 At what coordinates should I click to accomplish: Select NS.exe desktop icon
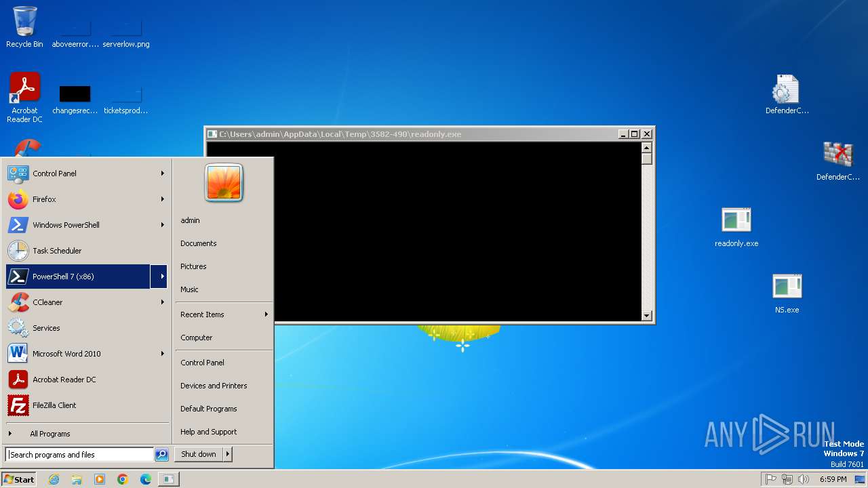[787, 293]
